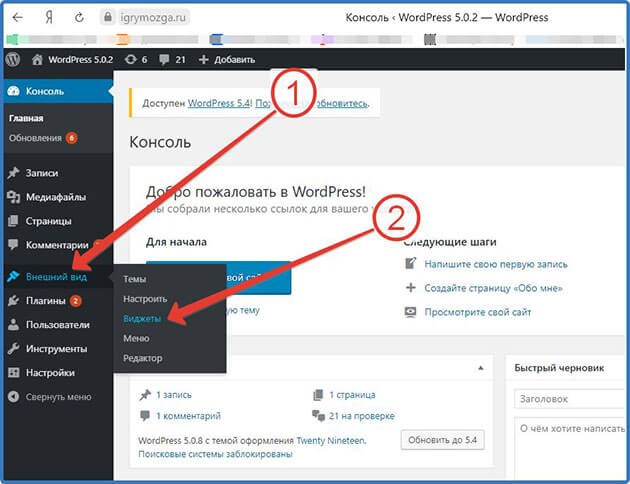Click the Инструменты wrench icon
Screen dimensions: 630x484
[13, 349]
